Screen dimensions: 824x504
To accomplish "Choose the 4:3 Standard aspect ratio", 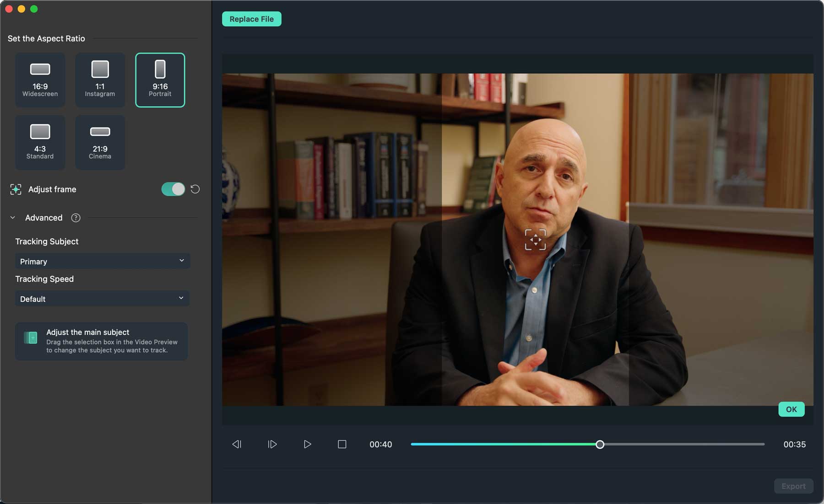I will [40, 142].
